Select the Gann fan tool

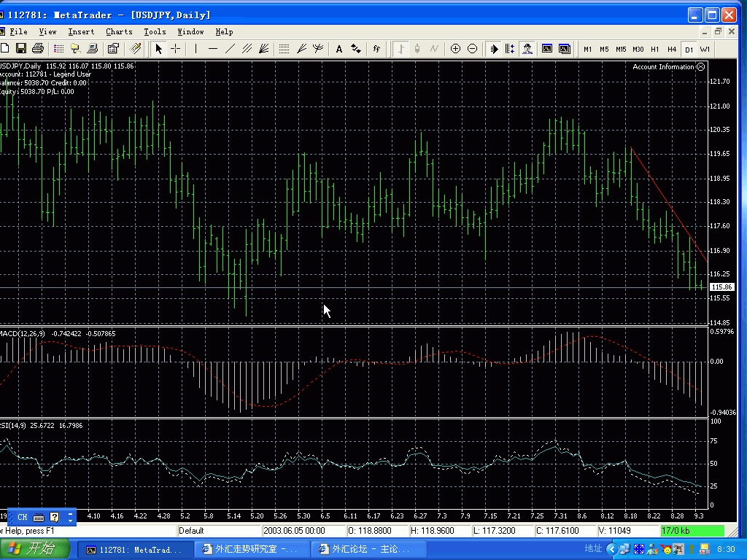263,49
